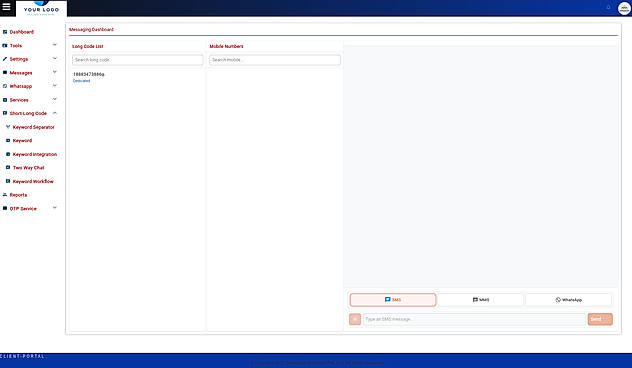Click the copyright text in the footer
This screenshot has height=368, width=632.
click(x=317, y=363)
